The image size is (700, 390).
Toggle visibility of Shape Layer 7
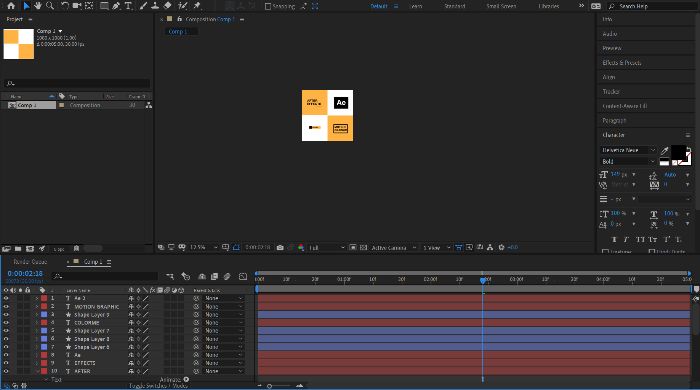pyautogui.click(x=6, y=331)
